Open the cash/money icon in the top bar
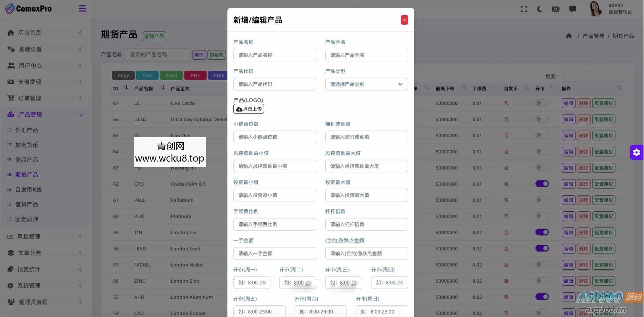 click(x=555, y=9)
